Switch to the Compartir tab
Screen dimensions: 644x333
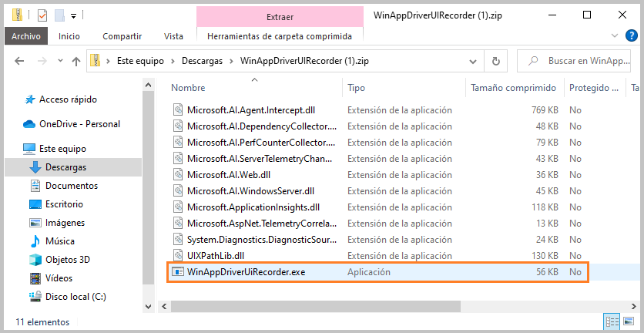click(x=122, y=36)
